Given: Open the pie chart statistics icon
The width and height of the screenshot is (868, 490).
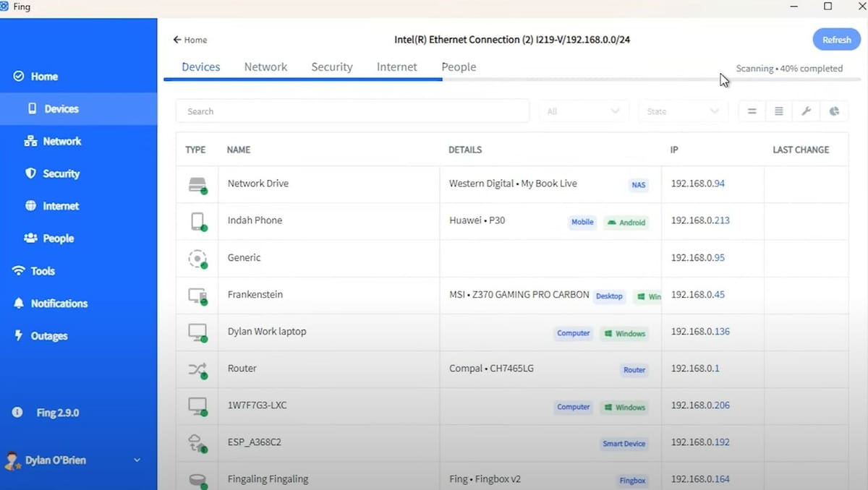Looking at the screenshot, I should (x=834, y=111).
